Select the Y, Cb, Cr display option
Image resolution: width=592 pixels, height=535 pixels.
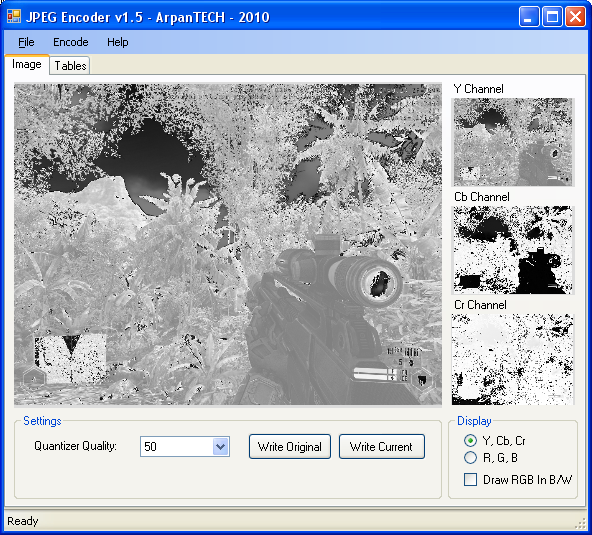470,441
